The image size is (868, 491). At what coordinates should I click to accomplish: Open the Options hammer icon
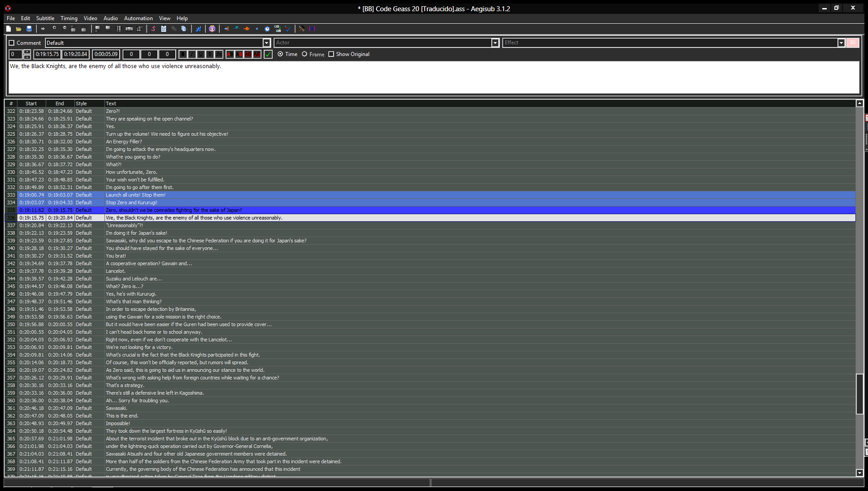coord(302,29)
